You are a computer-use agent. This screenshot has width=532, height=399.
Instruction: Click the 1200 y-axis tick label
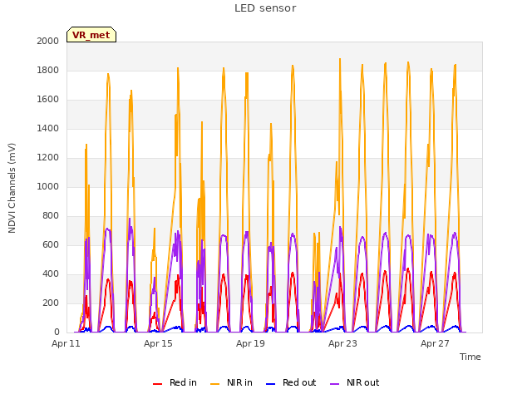[x=48, y=157]
